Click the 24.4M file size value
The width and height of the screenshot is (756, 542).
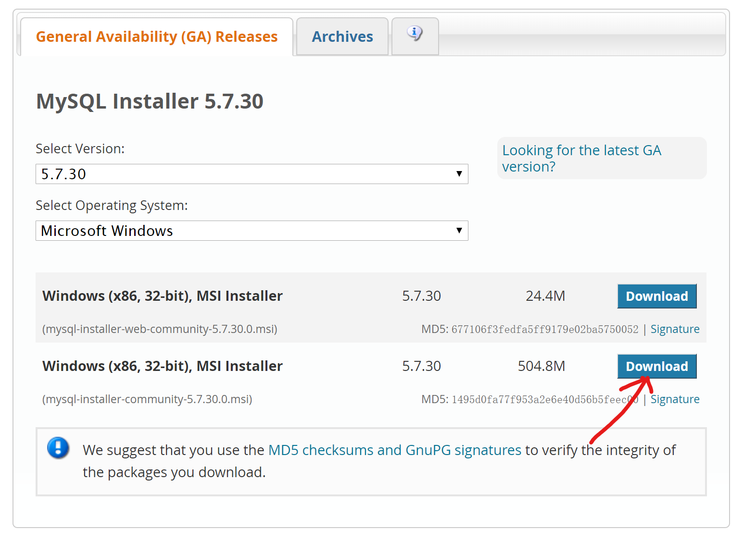click(545, 296)
